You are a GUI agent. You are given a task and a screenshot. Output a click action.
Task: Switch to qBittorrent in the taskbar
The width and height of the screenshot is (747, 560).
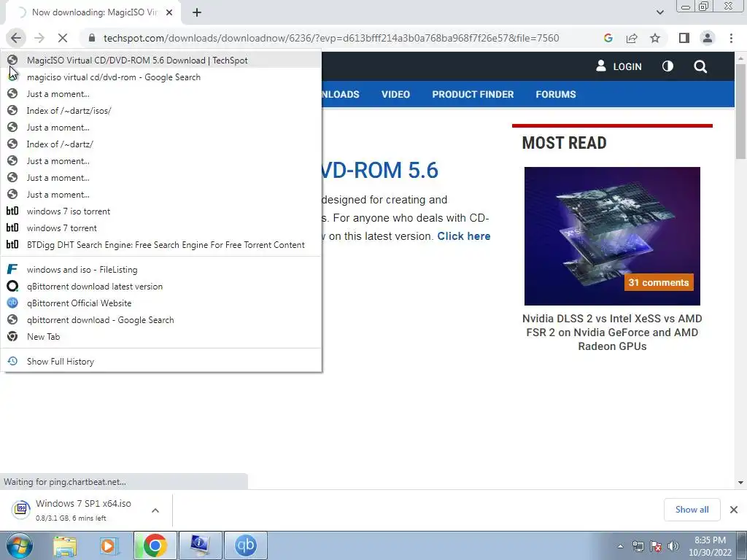click(245, 545)
